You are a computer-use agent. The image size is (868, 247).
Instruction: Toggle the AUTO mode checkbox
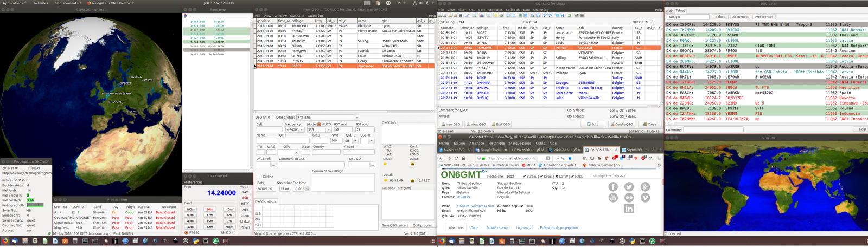[320, 124]
